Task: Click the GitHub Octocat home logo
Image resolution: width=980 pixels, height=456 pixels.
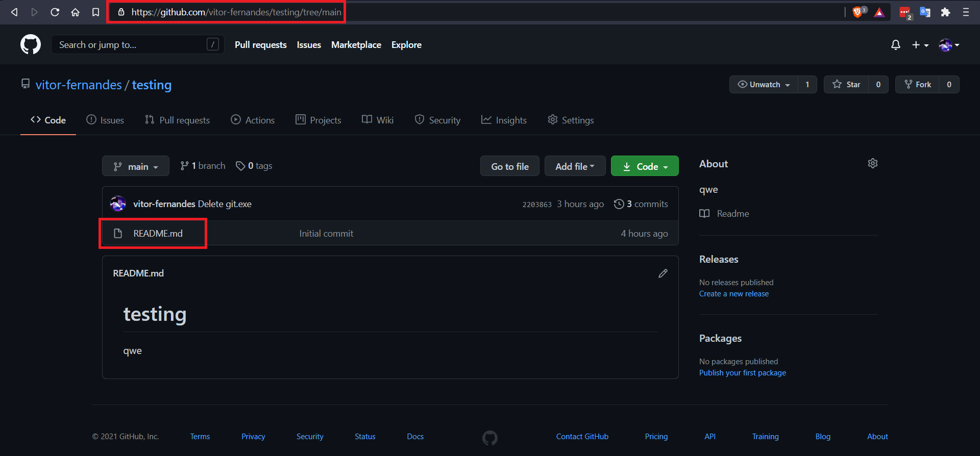Action: pos(31,45)
